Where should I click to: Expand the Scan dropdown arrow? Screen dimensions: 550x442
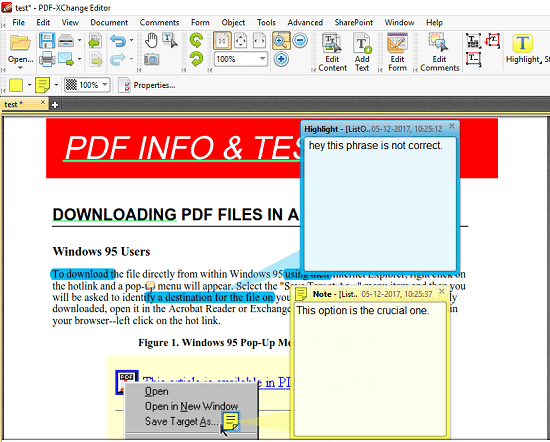(x=79, y=41)
